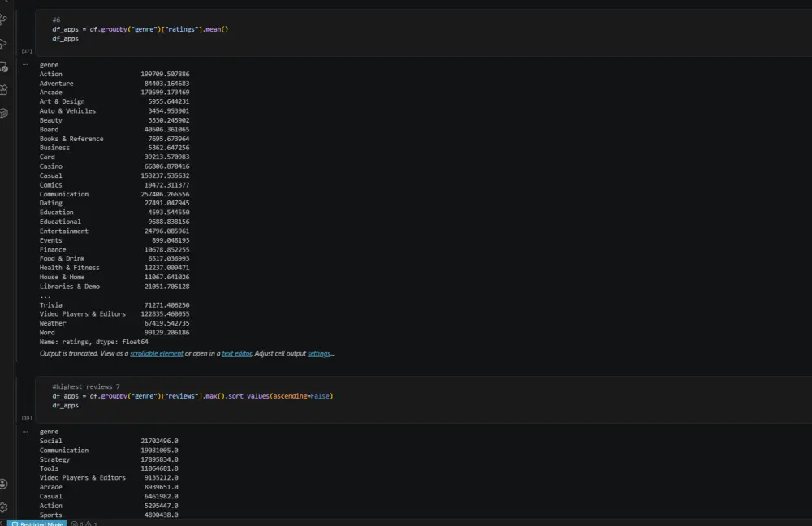
Task: Open more actions ellipsis for cell 18 output
Action: point(25,431)
